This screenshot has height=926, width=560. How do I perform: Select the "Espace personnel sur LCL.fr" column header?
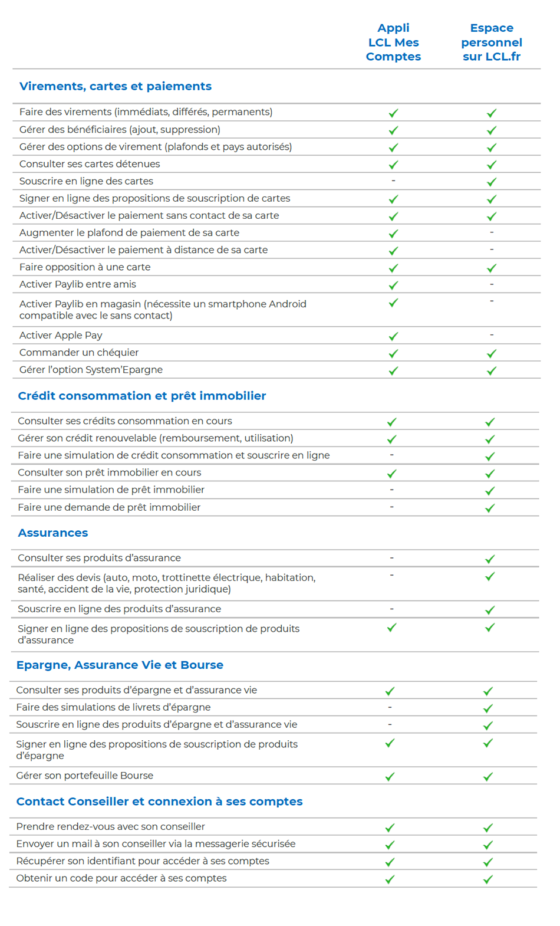pyautogui.click(x=492, y=42)
